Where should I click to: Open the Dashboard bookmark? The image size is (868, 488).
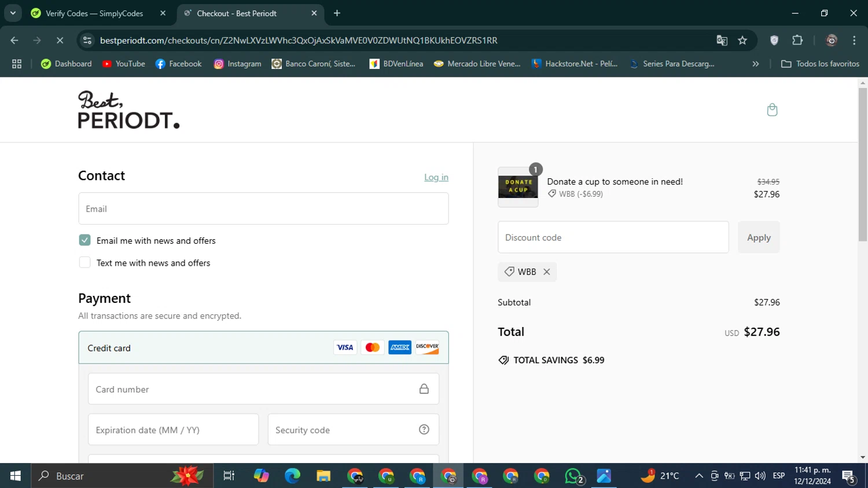click(67, 64)
